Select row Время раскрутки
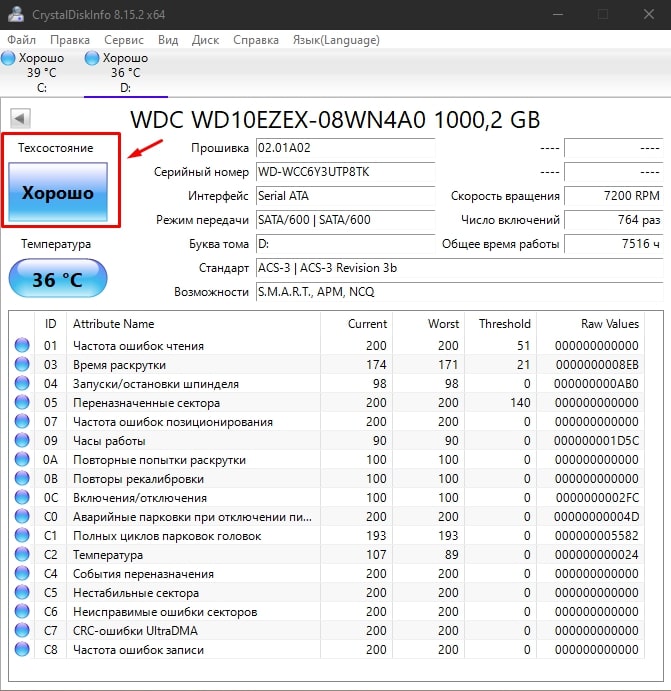The image size is (671, 691). 326,364
